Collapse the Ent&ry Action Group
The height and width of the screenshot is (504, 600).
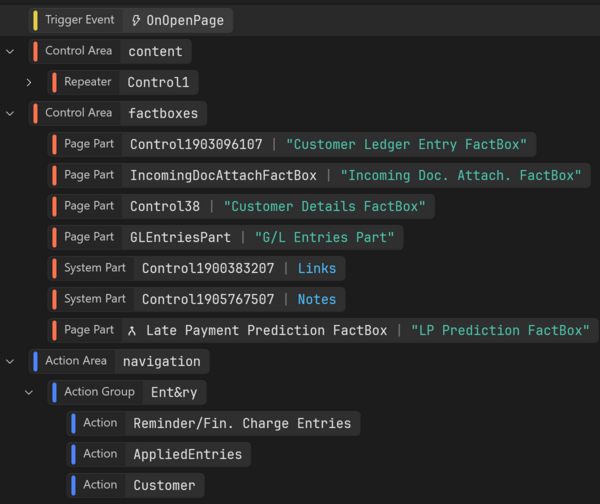pos(29,392)
